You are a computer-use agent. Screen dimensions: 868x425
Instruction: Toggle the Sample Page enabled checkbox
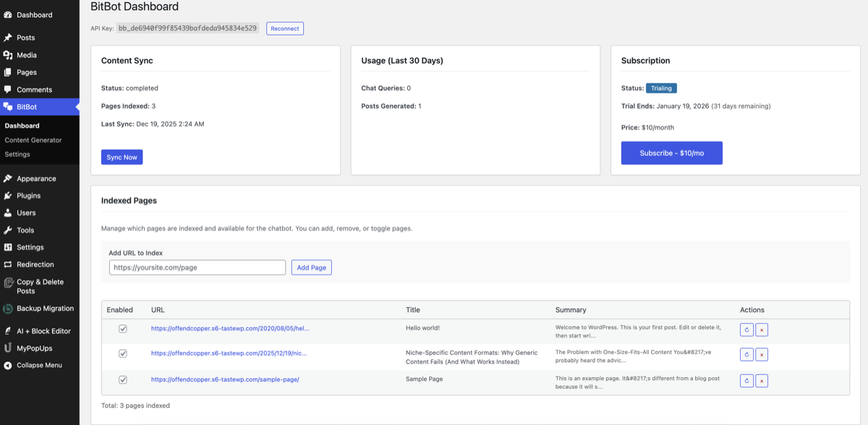(123, 379)
